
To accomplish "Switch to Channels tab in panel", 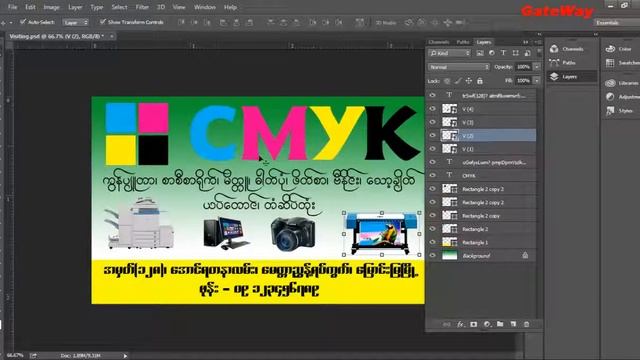I will (x=439, y=42).
